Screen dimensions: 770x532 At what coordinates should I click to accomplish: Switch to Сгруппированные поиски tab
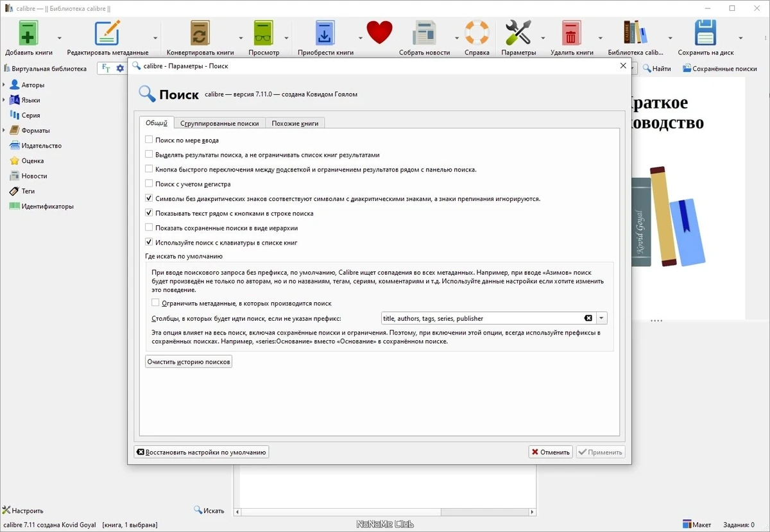pos(219,123)
